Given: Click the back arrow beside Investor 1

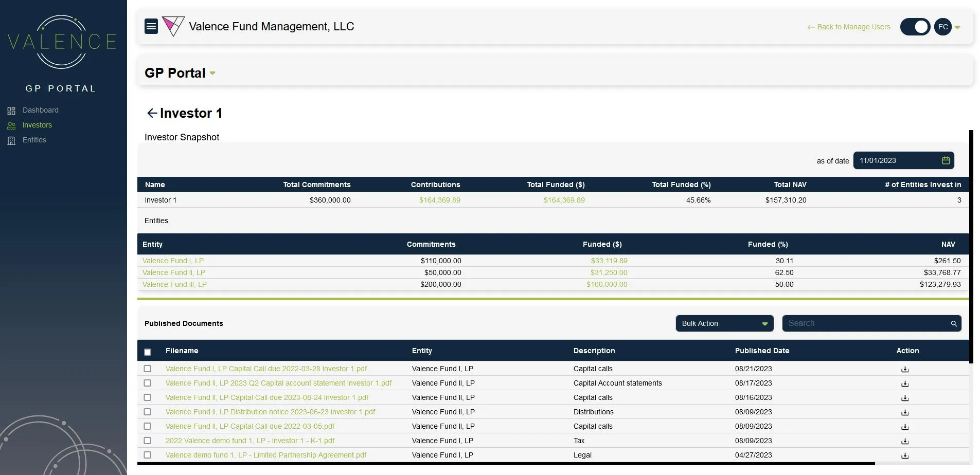Looking at the screenshot, I should click(x=152, y=113).
